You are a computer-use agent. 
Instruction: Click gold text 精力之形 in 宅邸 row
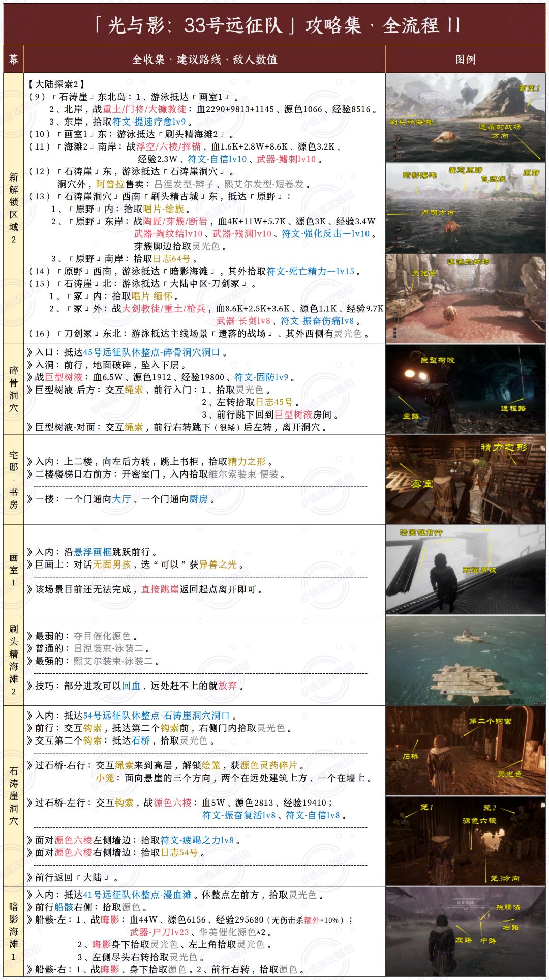coord(247,462)
